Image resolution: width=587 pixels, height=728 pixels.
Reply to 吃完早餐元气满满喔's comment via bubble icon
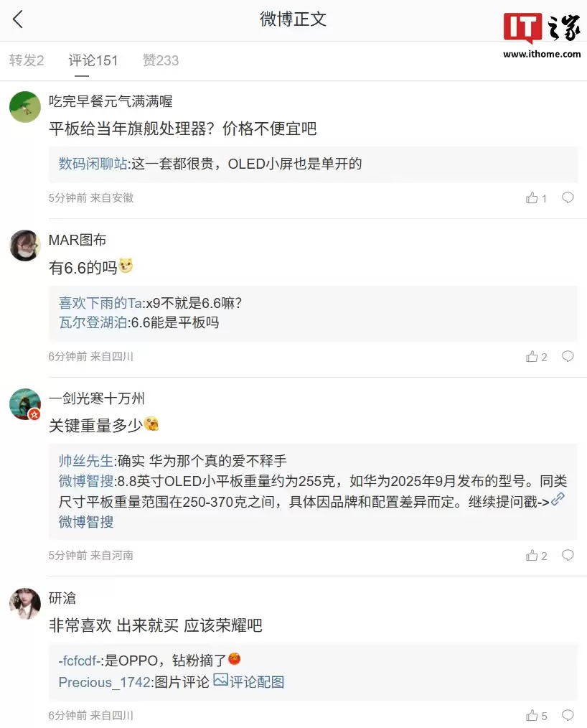click(568, 197)
